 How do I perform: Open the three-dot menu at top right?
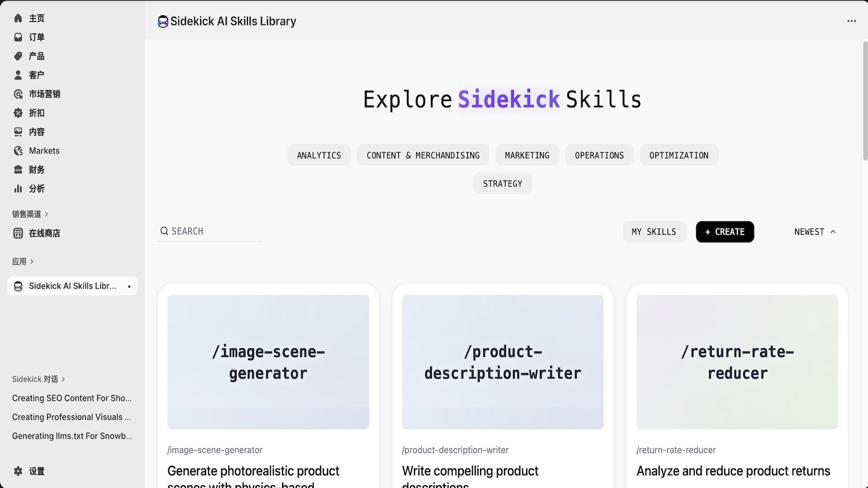[x=851, y=21]
